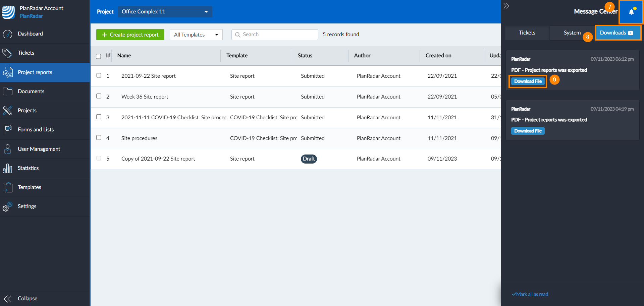Click the Settings gears icon
This screenshot has height=306, width=644.
point(7,206)
